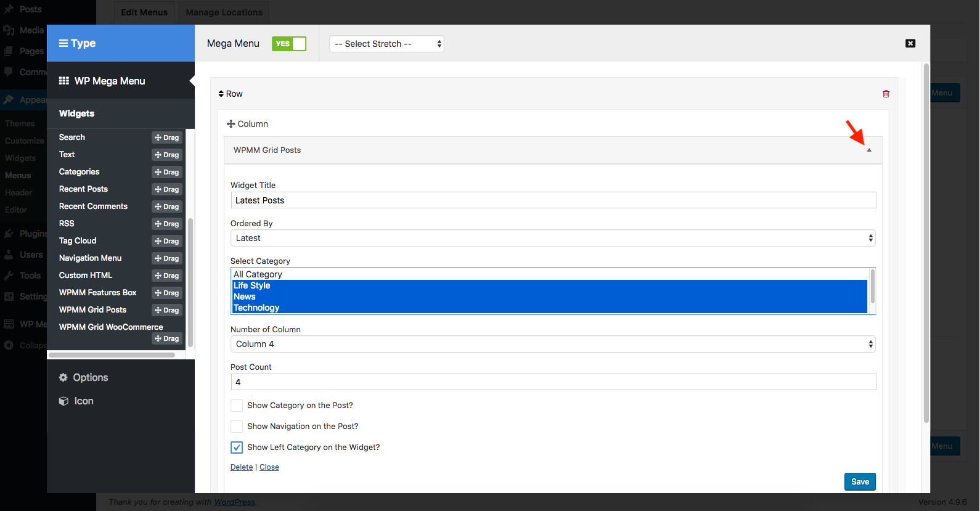Viewport: 980px width, 511px height.
Task: Switch to the Edit Menus tab
Action: (144, 12)
